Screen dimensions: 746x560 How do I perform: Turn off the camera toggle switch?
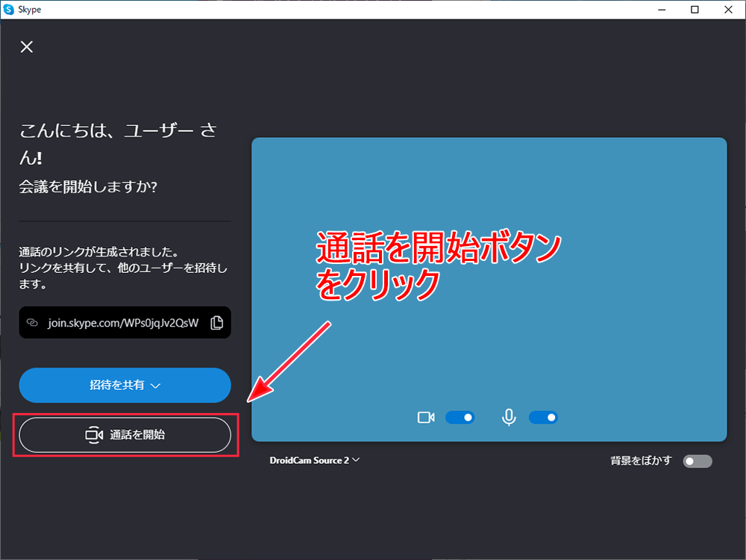click(460, 418)
